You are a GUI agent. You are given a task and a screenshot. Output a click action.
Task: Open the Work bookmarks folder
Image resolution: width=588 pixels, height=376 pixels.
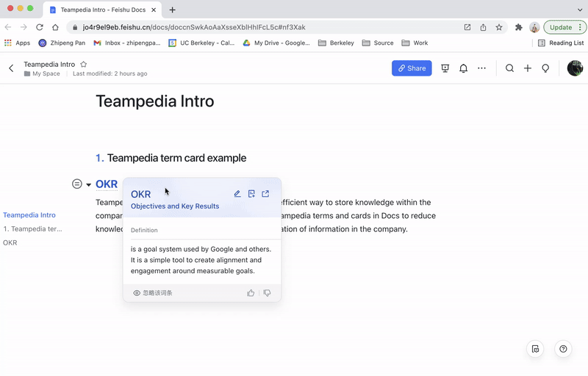[415, 43]
